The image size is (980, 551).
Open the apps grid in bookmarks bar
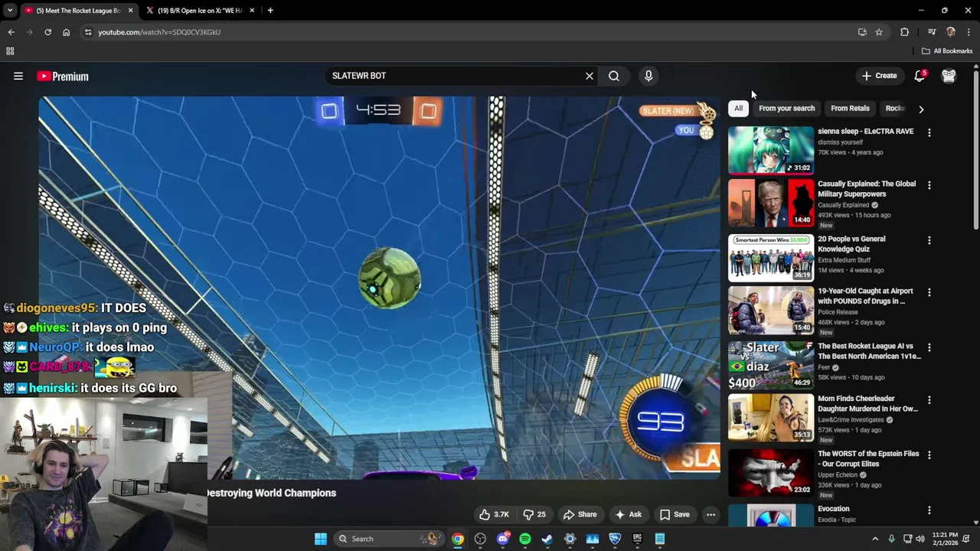pyautogui.click(x=10, y=51)
